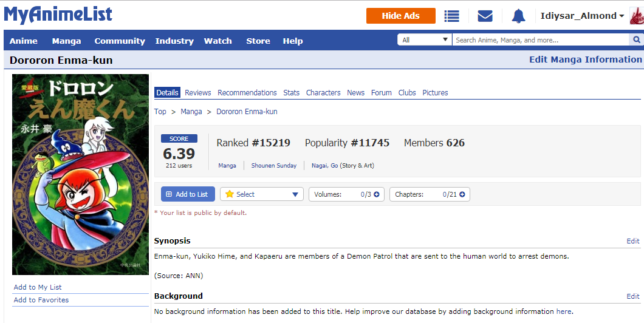The height and width of the screenshot is (323, 644).
Task: Switch to the Stats tab
Action: [x=291, y=93]
